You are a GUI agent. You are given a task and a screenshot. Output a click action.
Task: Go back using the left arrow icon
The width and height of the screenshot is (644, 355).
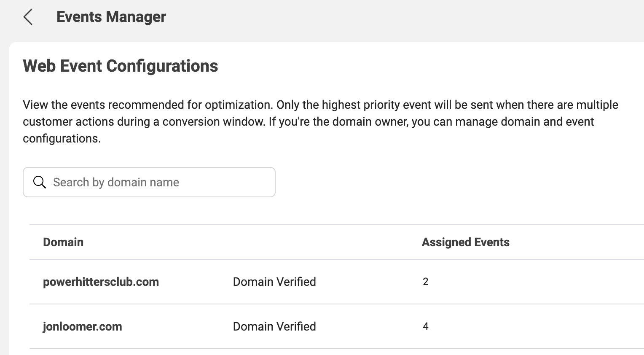click(x=28, y=17)
